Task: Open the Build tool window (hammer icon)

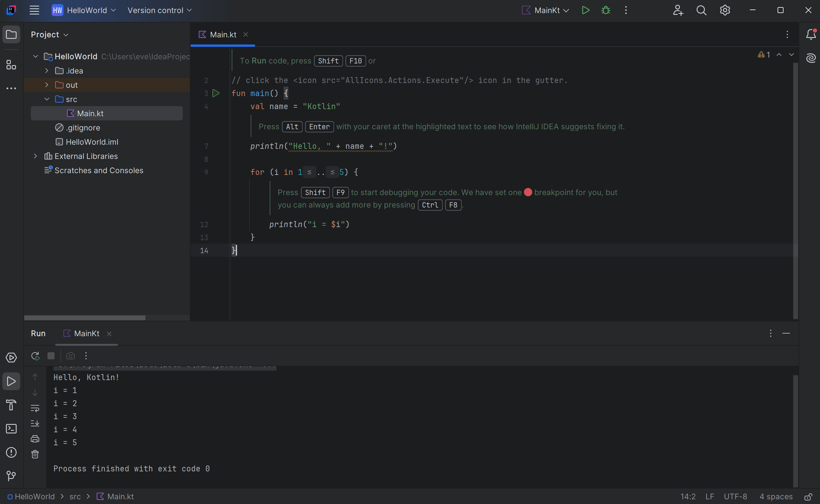Action: click(11, 405)
